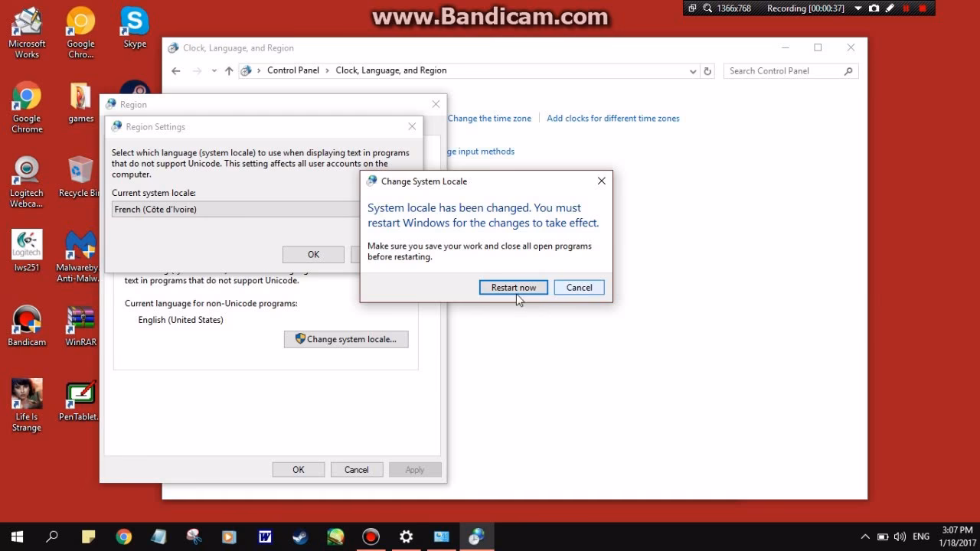Viewport: 980px width, 551px height.
Task: Open Life Is Strange desktop shortcut
Action: coord(27,406)
